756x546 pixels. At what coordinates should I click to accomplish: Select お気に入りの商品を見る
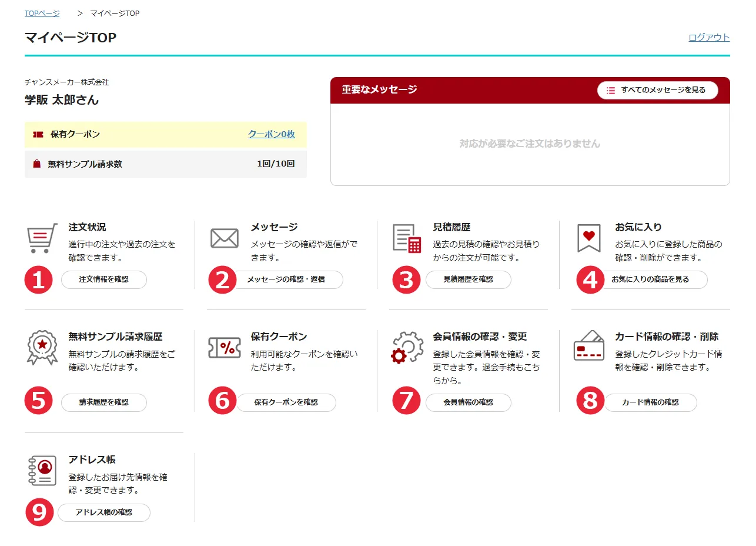click(651, 280)
